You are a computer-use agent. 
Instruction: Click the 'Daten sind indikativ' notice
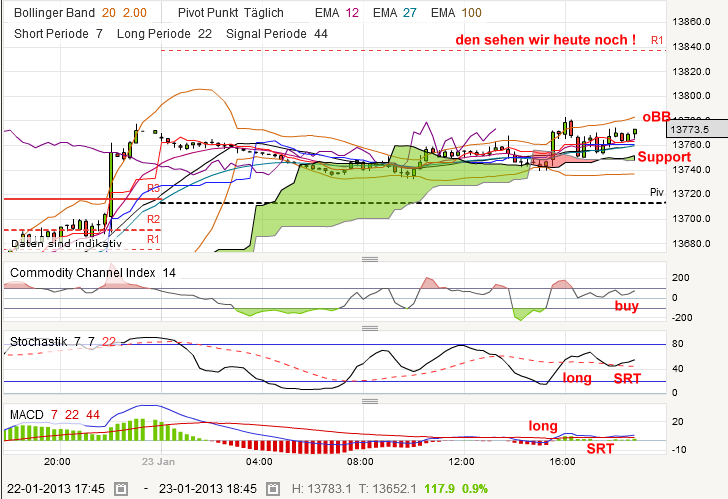click(66, 244)
